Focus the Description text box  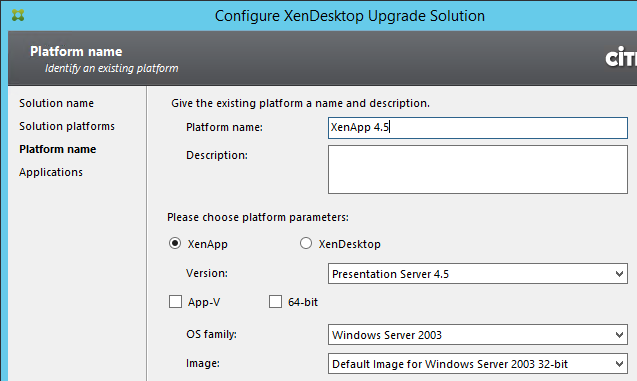[x=478, y=169]
